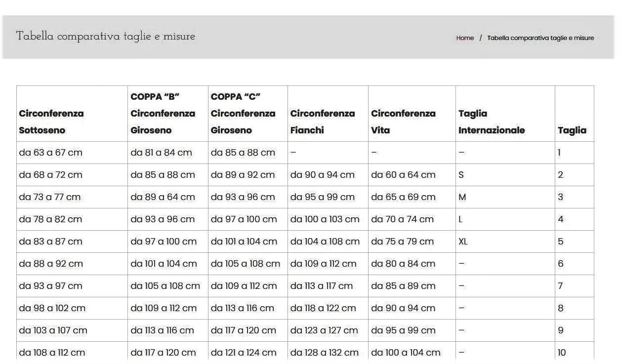Select the 'Circonferenza Vita' column header
Screen dimensions: 619x364
click(x=403, y=121)
